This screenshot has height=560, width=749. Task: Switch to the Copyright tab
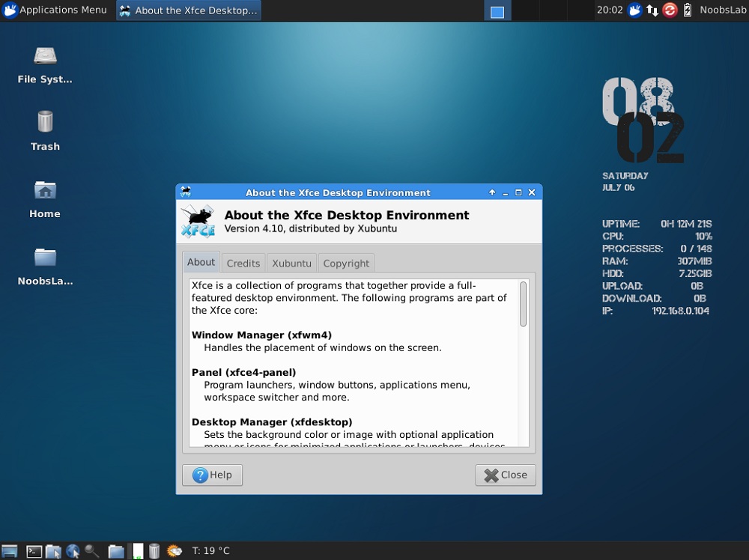pos(346,263)
